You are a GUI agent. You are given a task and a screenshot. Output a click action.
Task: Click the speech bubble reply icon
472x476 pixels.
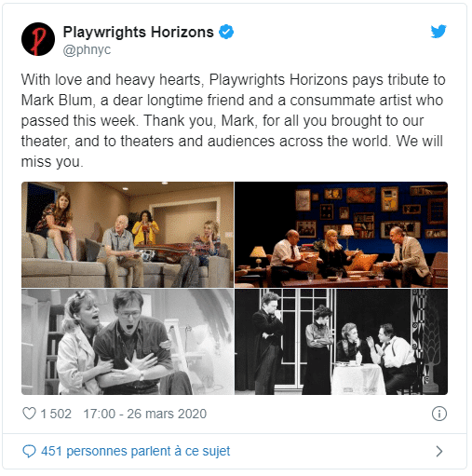[x=29, y=451]
